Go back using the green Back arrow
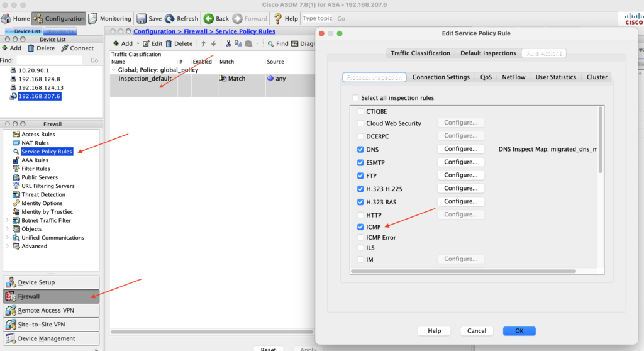This screenshot has height=351, width=644. (209, 18)
